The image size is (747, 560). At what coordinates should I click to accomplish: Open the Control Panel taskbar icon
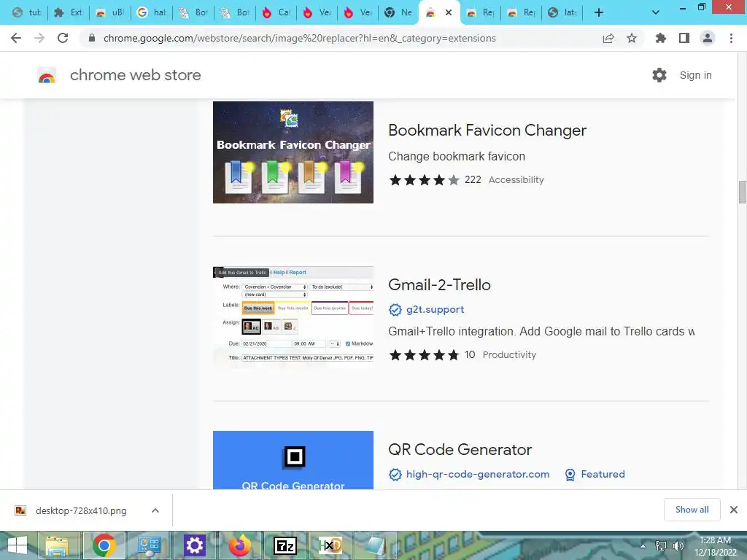pyautogui.click(x=149, y=545)
